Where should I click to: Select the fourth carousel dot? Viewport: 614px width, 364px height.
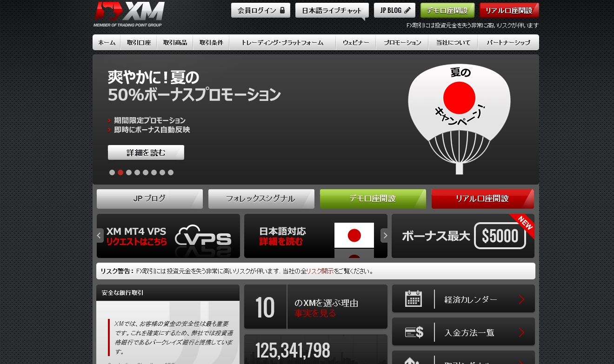point(137,172)
